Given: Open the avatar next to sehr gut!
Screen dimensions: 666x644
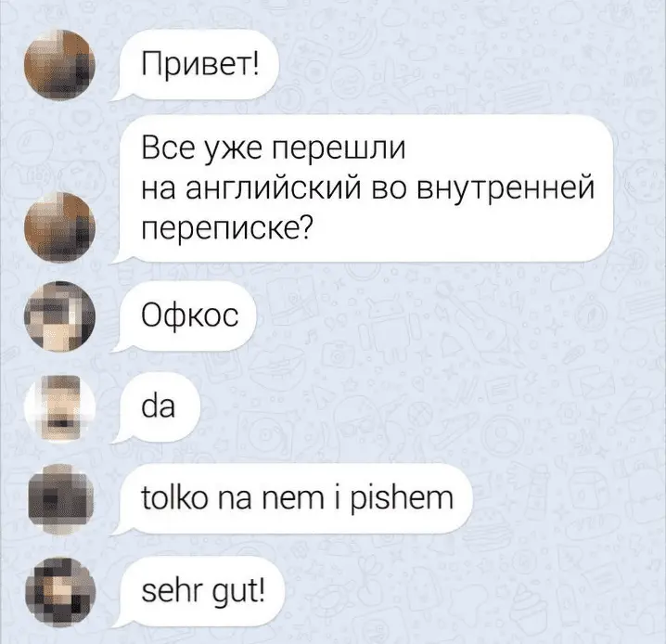Looking at the screenshot, I should [60, 592].
